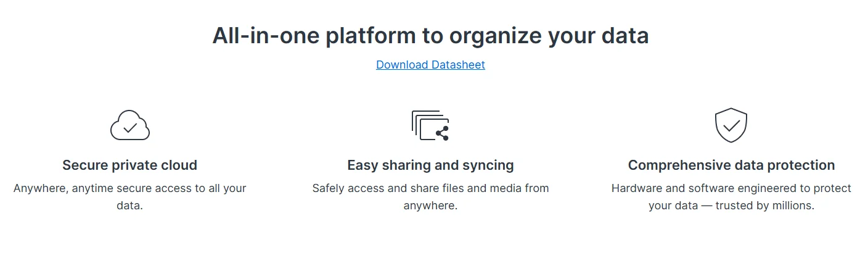Click the 'Easy sharing and syncing' heading
The height and width of the screenshot is (263, 868).
(x=430, y=165)
